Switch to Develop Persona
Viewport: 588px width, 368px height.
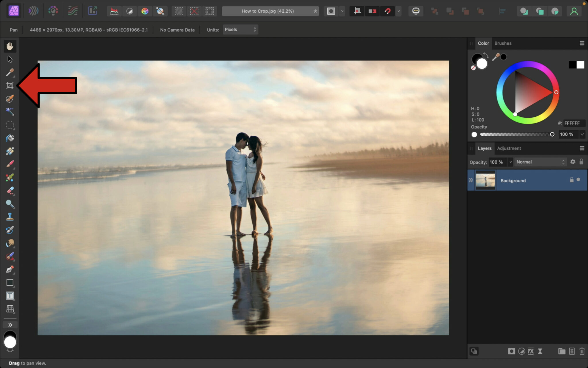point(53,11)
